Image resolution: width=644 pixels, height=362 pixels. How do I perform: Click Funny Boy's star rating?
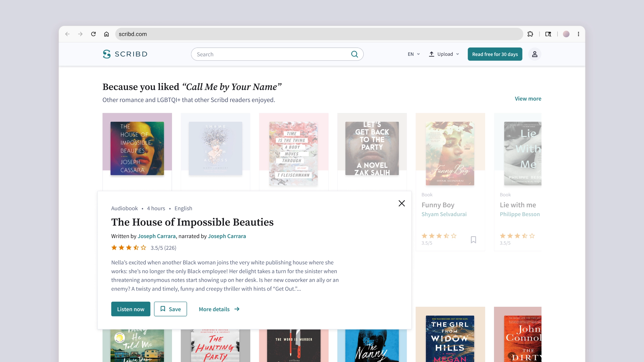[x=439, y=236]
